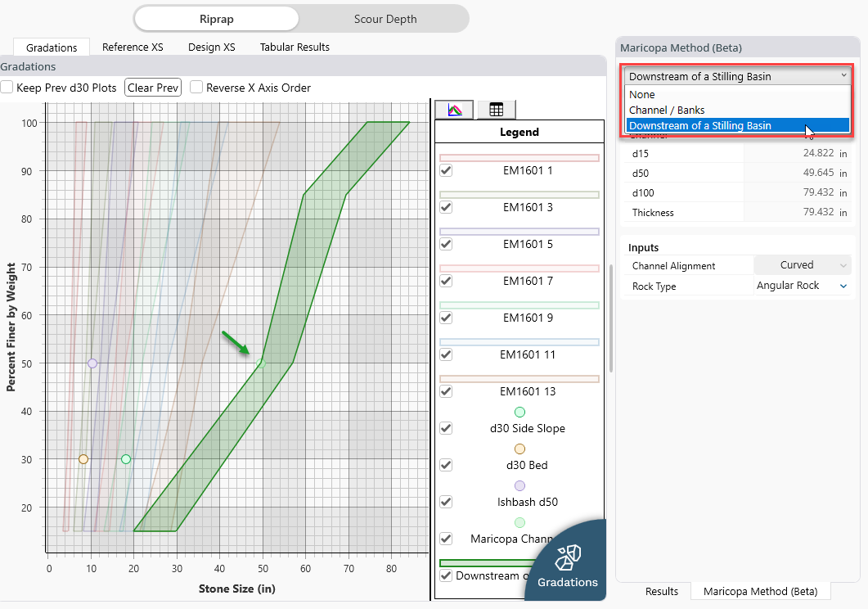The width and height of the screenshot is (868, 609).
Task: Choose Channel / Banks in the dropdown list
Action: pyautogui.click(x=737, y=111)
